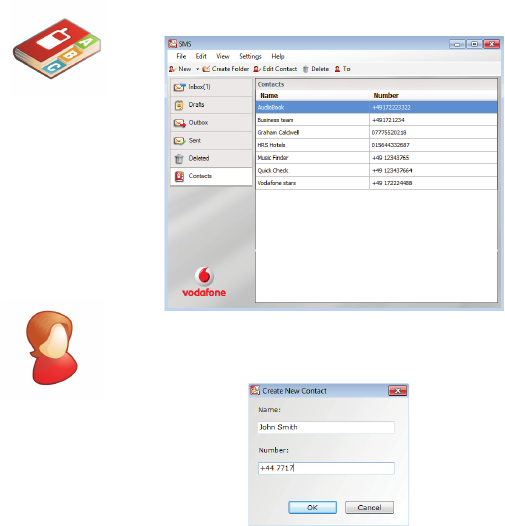Viewport: 505px width, 526px height.
Task: Click the Number input field
Action: tap(326, 468)
